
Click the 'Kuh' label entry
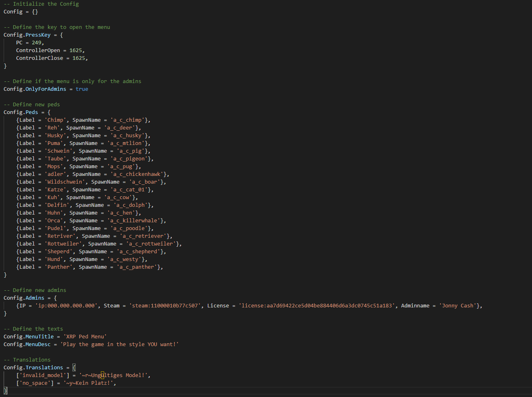click(x=52, y=197)
